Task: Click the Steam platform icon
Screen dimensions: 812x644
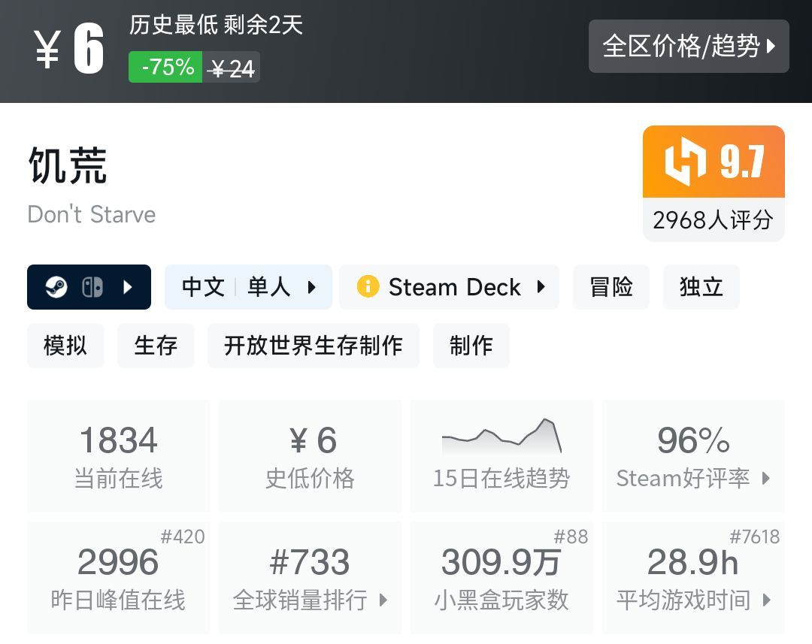Action: click(56, 287)
